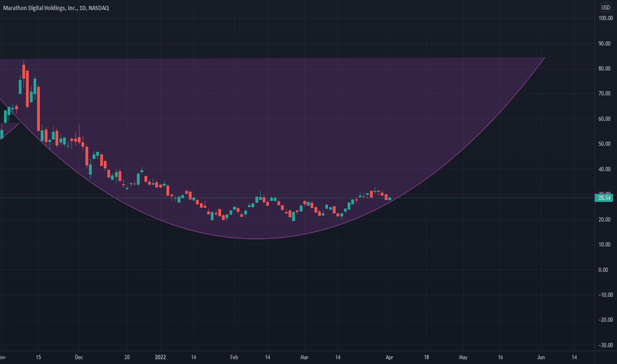Click the Dec date label on time axis
The image size is (617, 364).
point(79,357)
